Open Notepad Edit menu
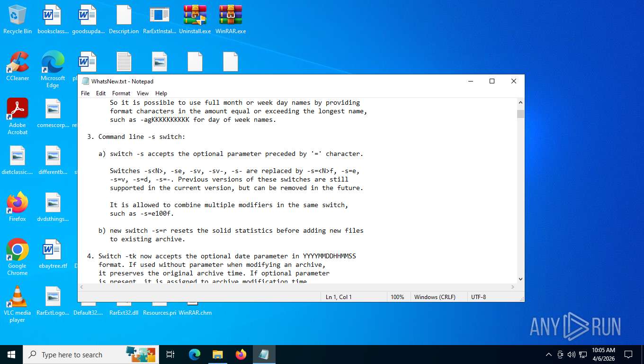 (x=101, y=93)
